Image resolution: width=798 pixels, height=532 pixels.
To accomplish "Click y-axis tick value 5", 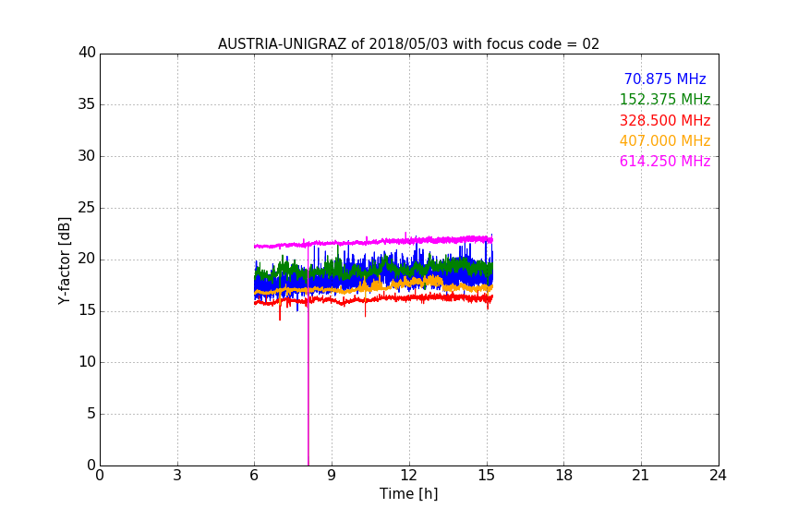I will pyautogui.click(x=91, y=414).
